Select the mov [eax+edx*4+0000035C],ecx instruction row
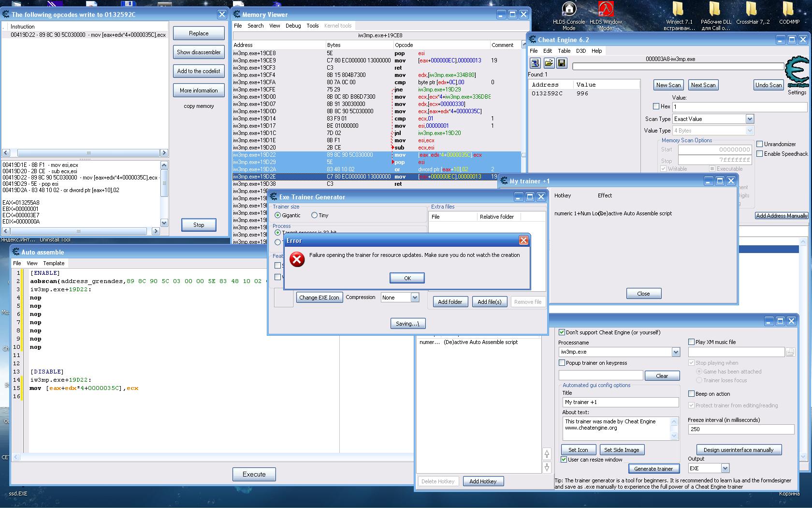The height and width of the screenshot is (508, 812). pyautogui.click(x=85, y=35)
